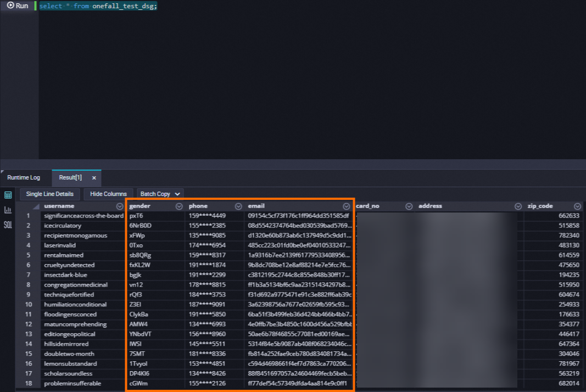
Task: Switch to the chart view icon
Action: point(8,210)
